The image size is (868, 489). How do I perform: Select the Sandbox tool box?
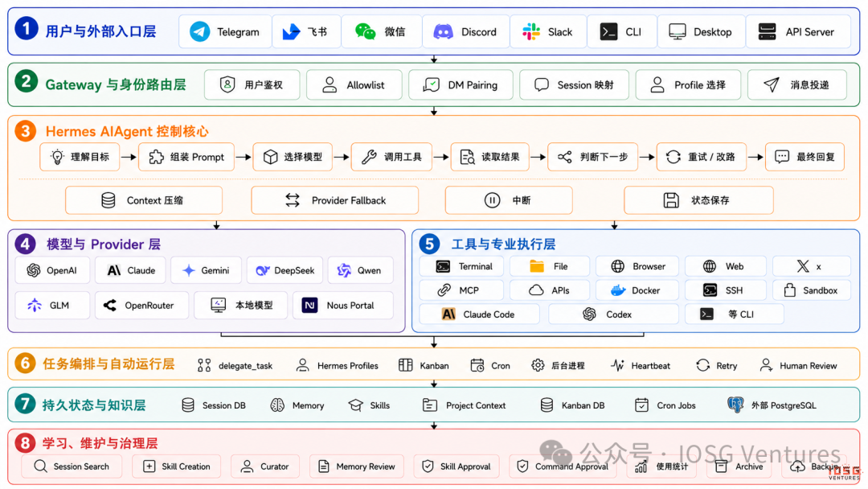(x=812, y=290)
